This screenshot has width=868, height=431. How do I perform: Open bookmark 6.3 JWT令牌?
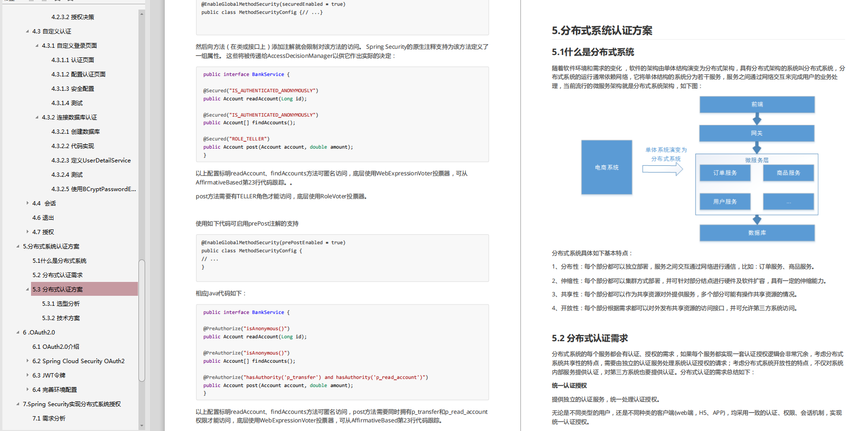click(x=49, y=376)
